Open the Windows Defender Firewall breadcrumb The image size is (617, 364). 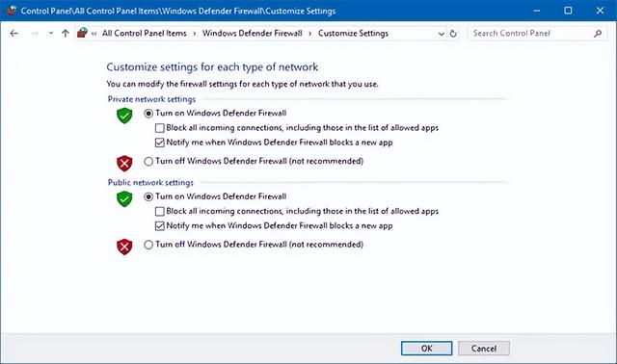(253, 33)
